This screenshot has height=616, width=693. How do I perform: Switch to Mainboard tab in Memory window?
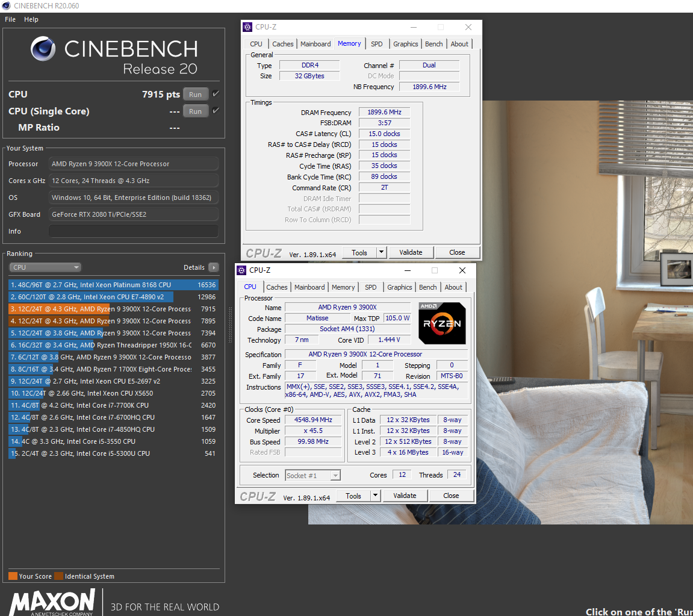click(315, 44)
